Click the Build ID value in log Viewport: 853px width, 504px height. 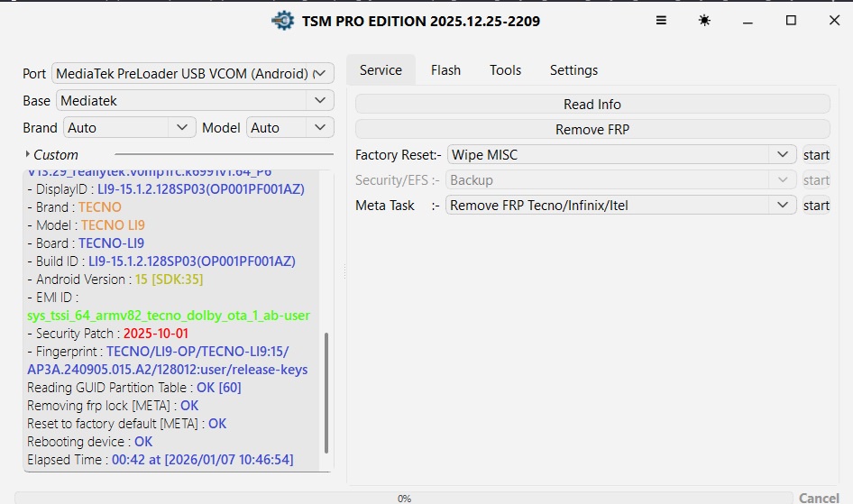(191, 261)
